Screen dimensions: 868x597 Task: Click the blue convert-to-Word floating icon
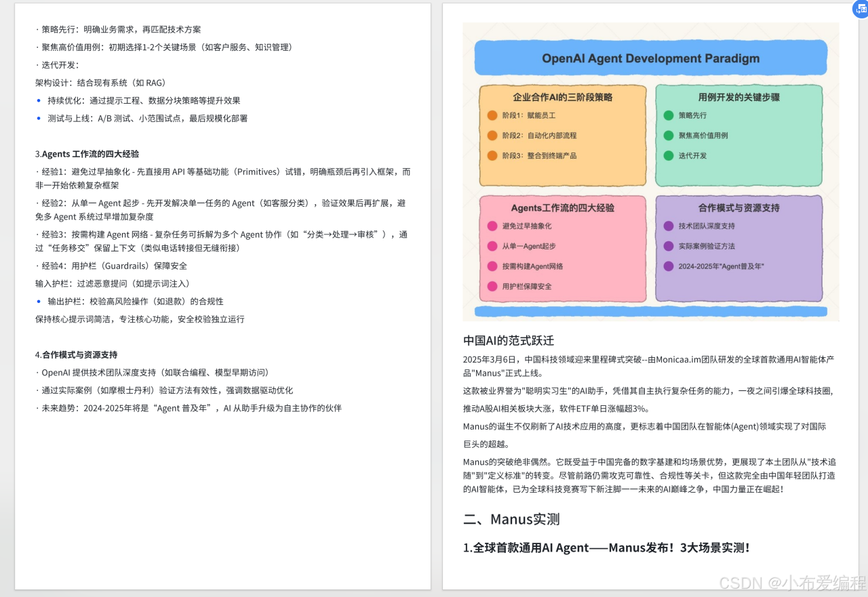pyautogui.click(x=861, y=8)
